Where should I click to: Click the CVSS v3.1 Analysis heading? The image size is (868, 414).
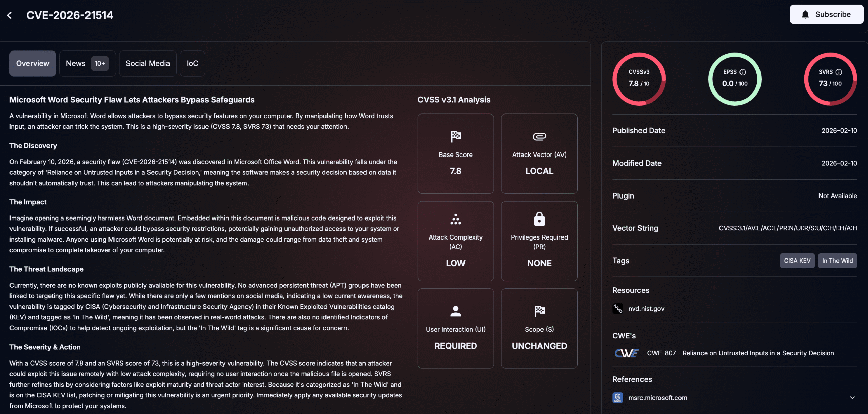click(454, 100)
